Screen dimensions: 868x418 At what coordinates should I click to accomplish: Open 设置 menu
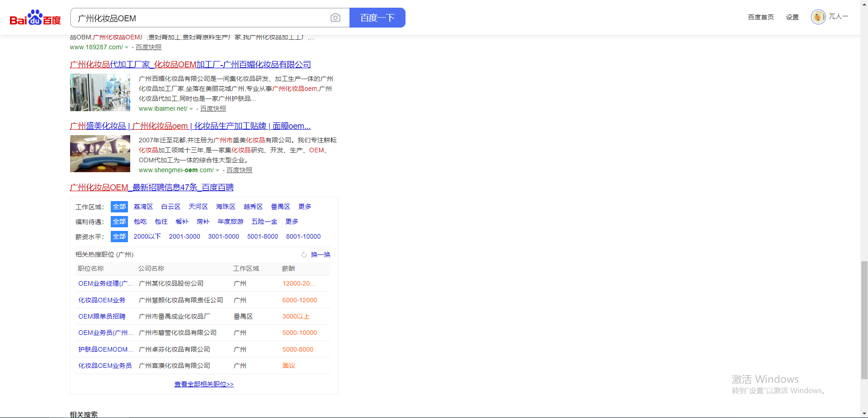pyautogui.click(x=792, y=17)
